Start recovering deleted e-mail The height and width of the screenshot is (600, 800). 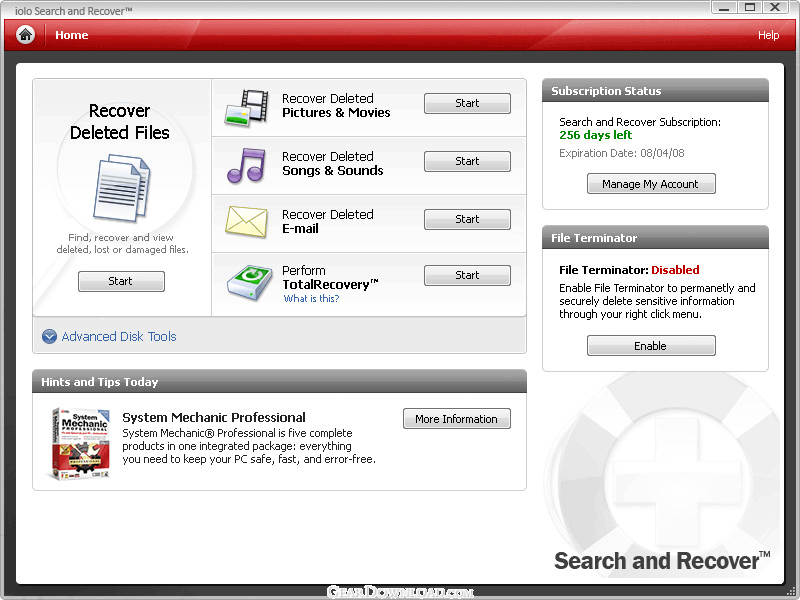(467, 219)
